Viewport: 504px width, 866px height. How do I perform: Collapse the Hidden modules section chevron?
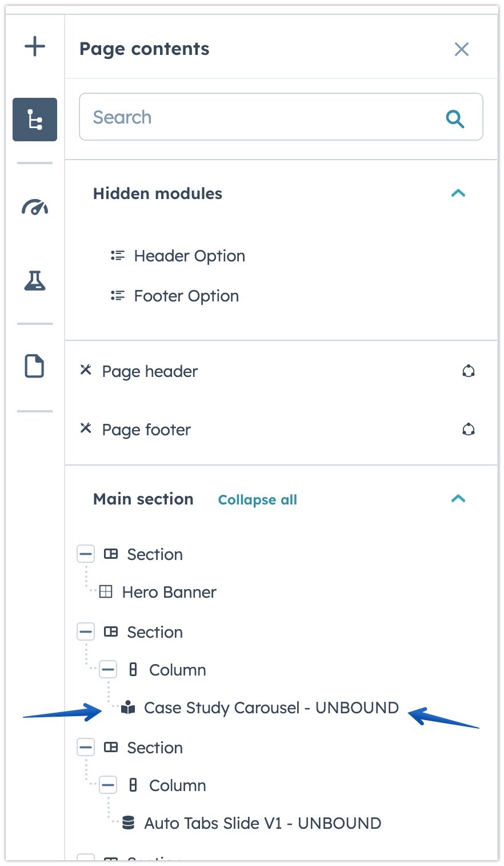(x=458, y=193)
